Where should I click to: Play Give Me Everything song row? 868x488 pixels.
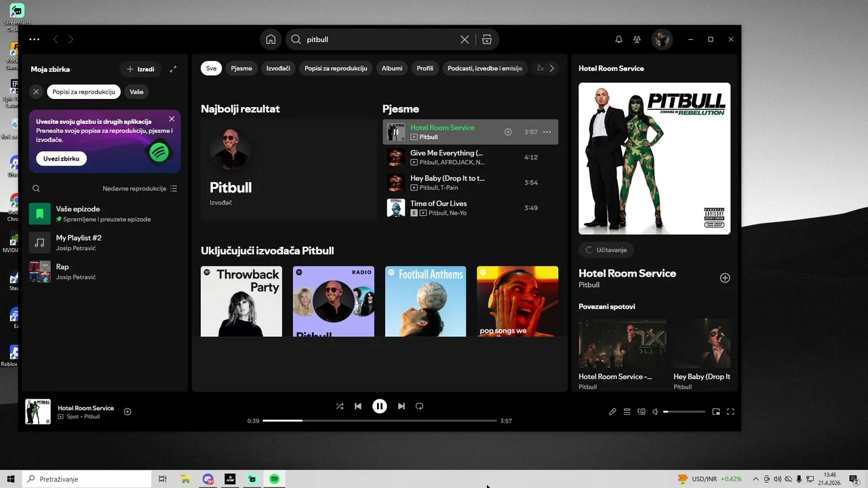(470, 157)
